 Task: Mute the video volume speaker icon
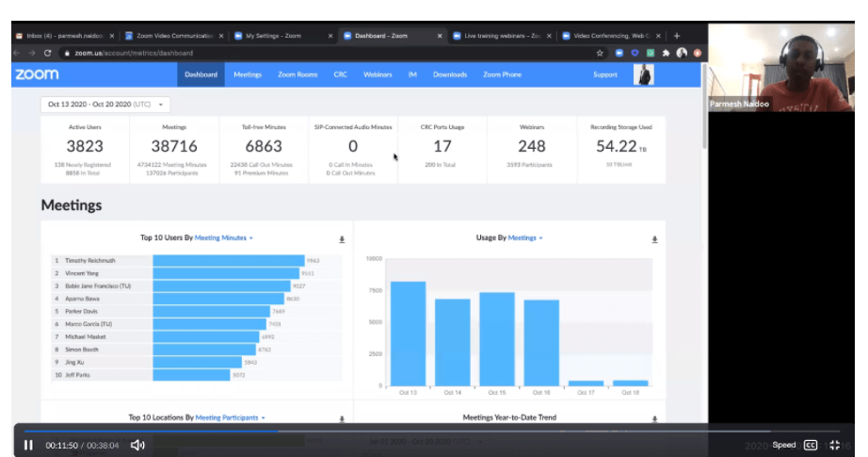pos(137,445)
